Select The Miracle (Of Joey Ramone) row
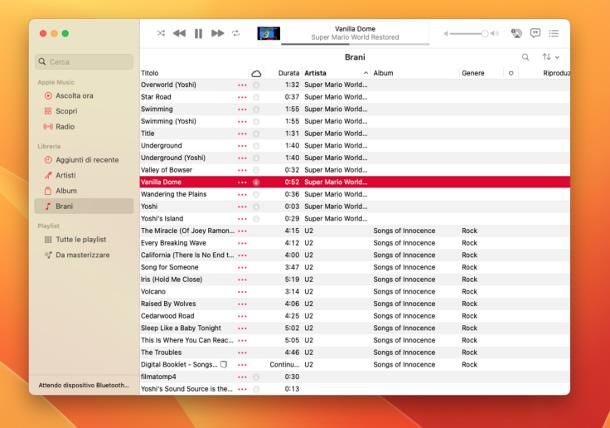The image size is (610, 428). click(355, 231)
